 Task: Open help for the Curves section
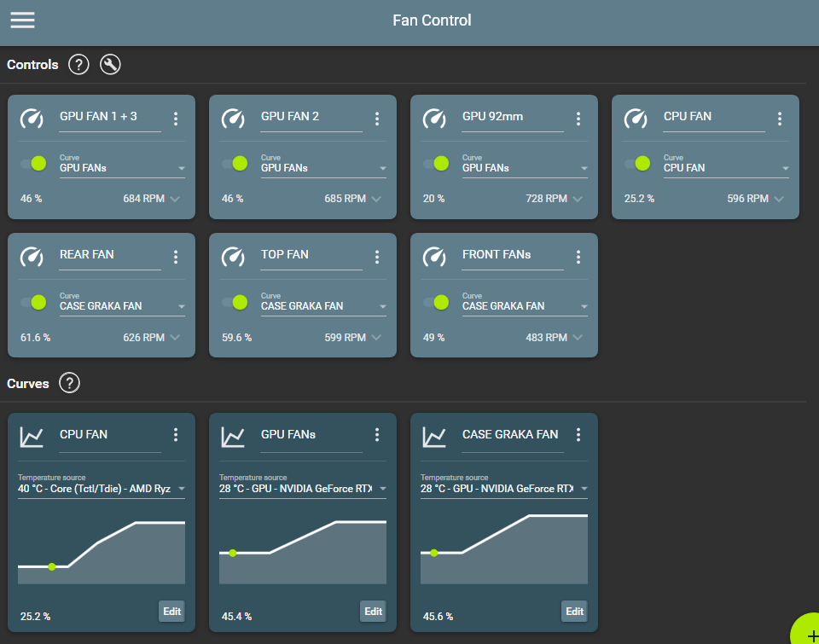69,383
